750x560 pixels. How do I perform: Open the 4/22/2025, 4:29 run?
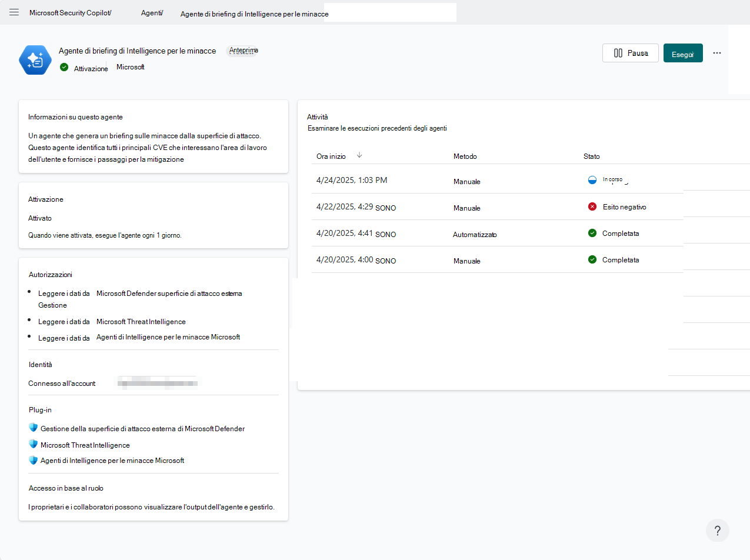(356, 206)
